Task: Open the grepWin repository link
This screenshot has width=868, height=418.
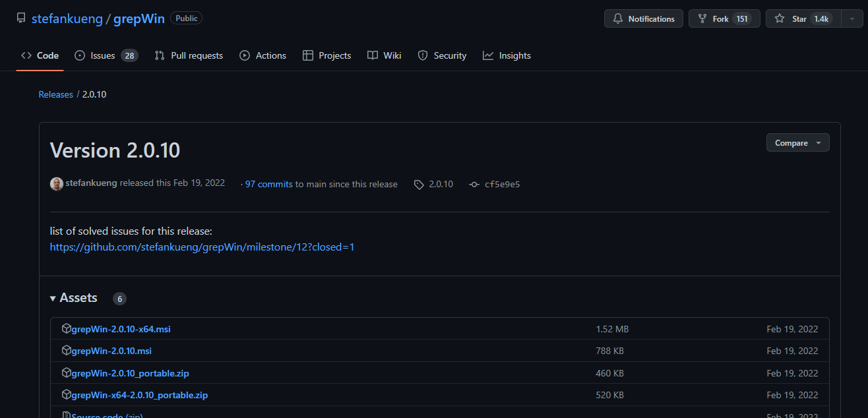Action: click(x=139, y=18)
